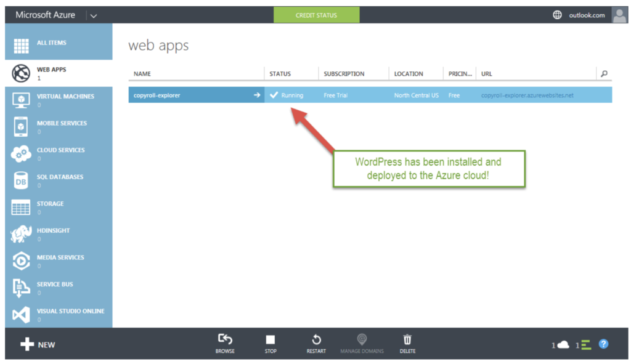Viewport: 631px width, 364px height.
Task: Click the green operations list indicator
Action: pos(584,345)
